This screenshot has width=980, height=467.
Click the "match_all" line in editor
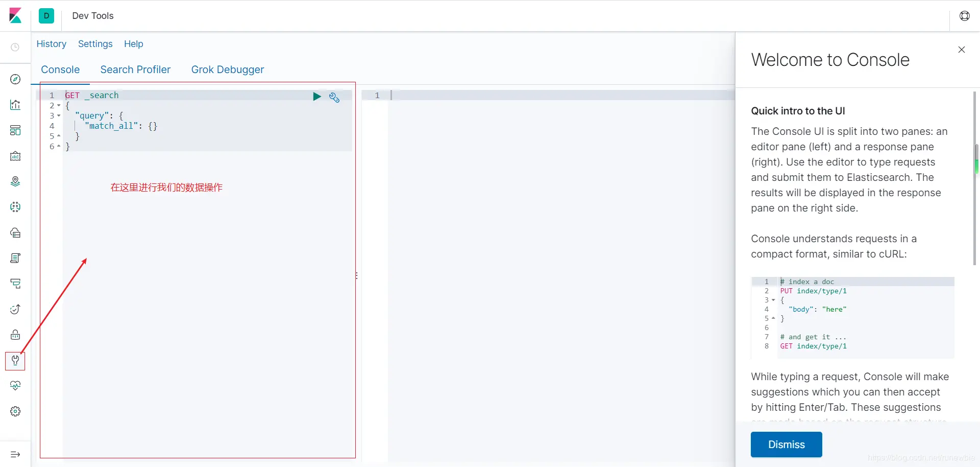click(121, 126)
